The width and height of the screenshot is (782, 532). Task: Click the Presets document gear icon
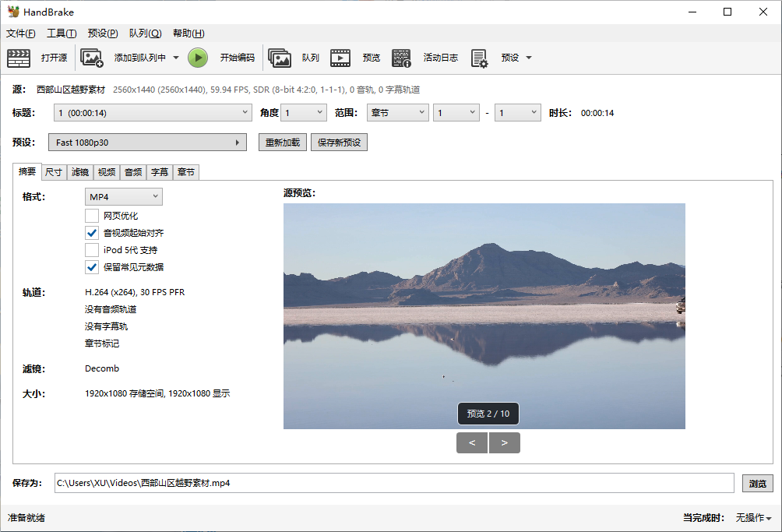point(479,58)
